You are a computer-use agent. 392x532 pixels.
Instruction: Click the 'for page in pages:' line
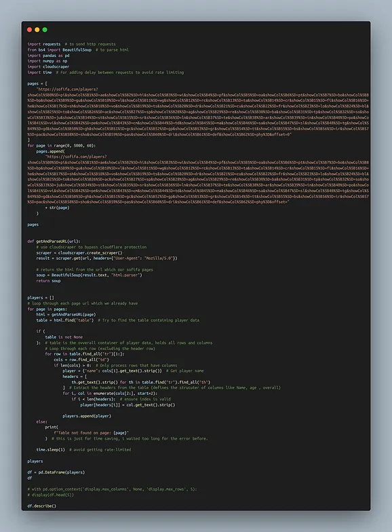tap(47, 309)
